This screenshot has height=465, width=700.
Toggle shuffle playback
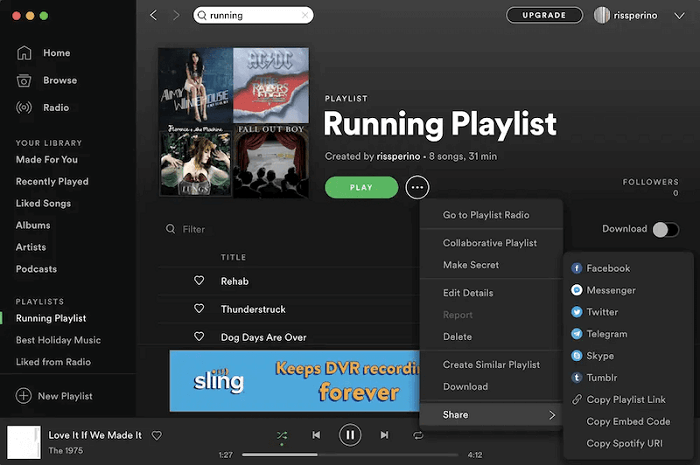click(x=282, y=435)
